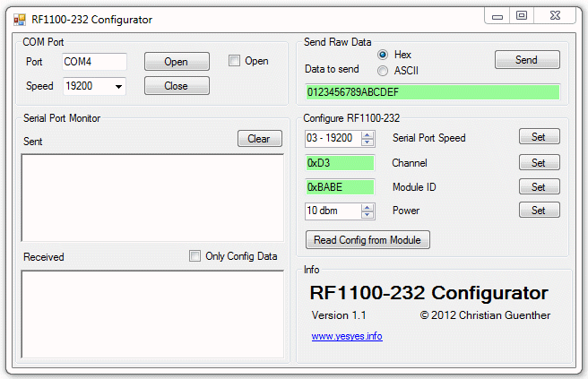Viewport: 588px width, 379px height.
Task: Send the raw data with Send button
Action: pos(527,60)
